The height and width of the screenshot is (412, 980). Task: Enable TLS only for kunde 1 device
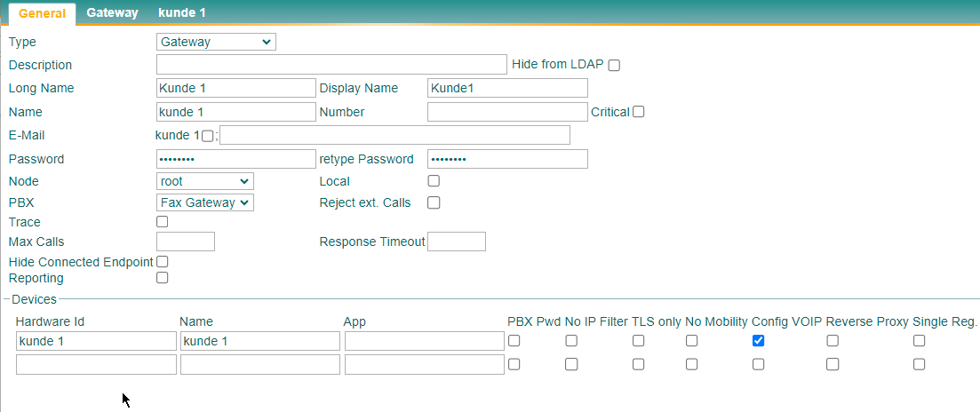pos(638,341)
